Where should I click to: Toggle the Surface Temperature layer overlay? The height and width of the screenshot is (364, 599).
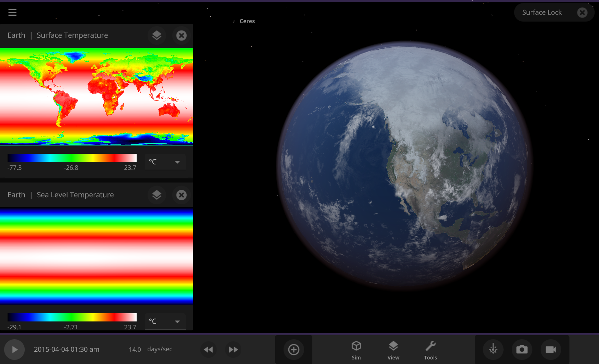tap(157, 35)
